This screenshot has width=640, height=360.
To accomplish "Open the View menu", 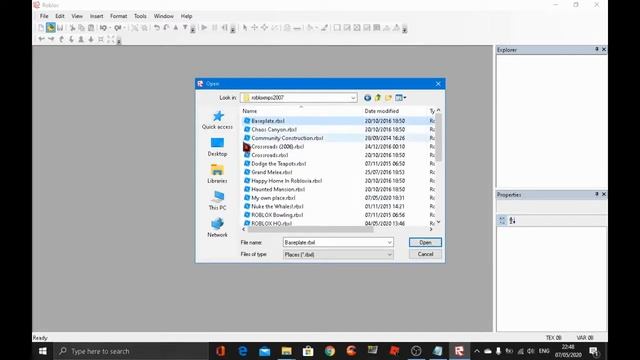I will (77, 16).
